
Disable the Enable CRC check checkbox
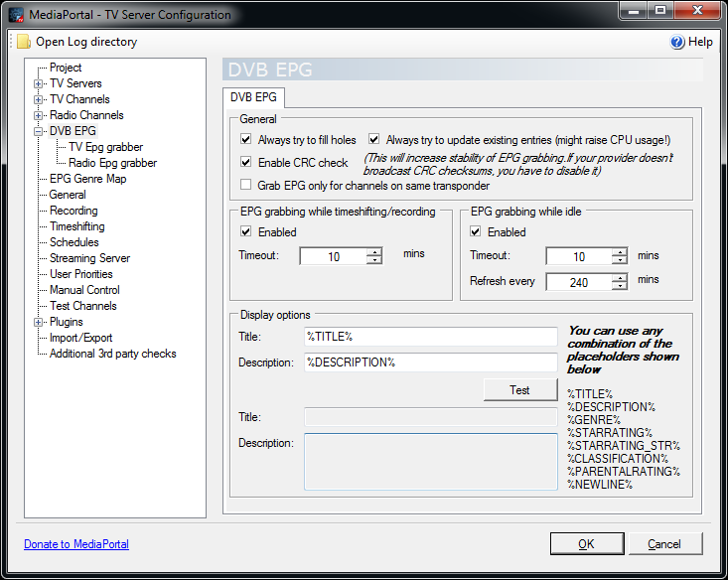246,162
